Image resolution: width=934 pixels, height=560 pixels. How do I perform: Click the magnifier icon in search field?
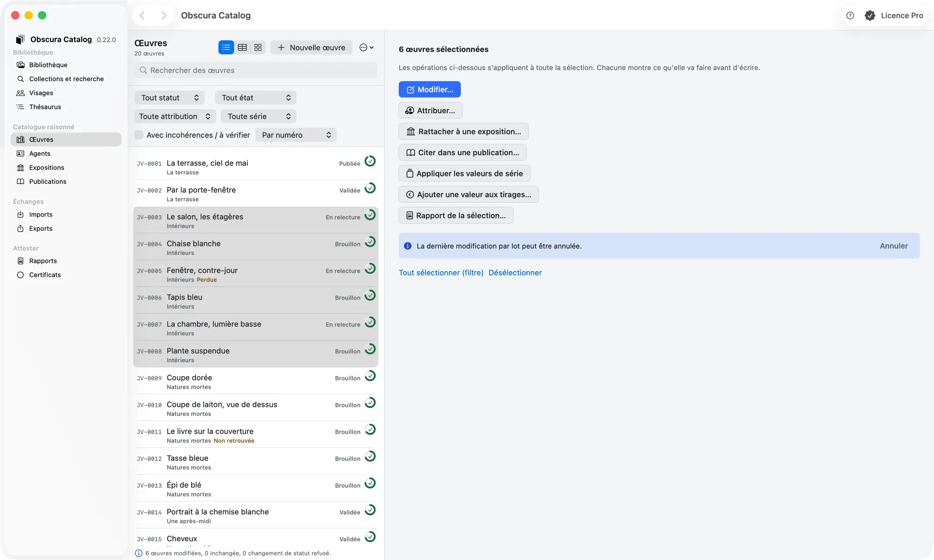point(143,70)
